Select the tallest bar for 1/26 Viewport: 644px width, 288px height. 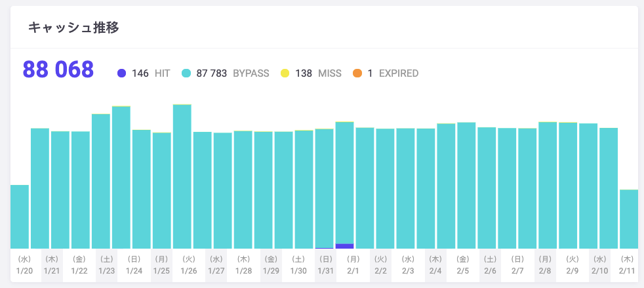pos(182,177)
